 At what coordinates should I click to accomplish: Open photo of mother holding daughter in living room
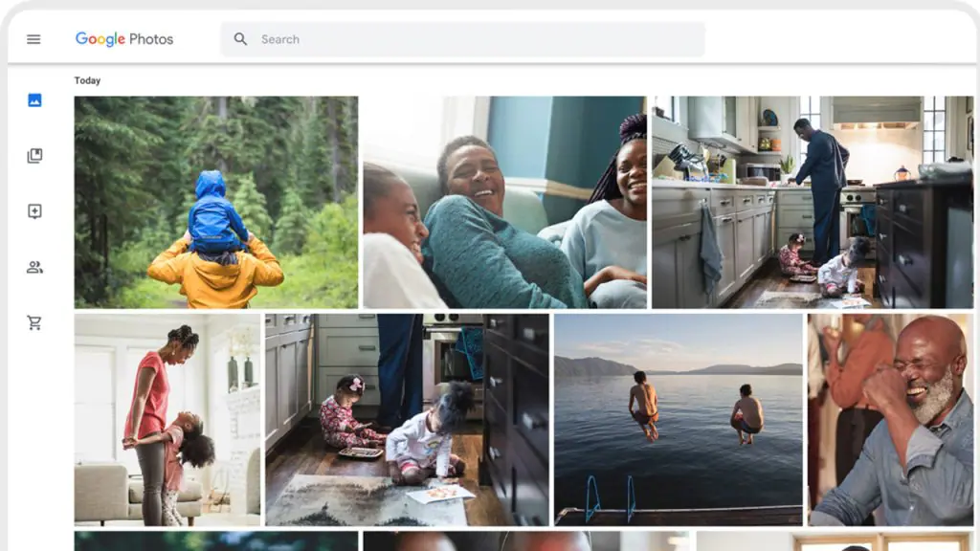pyautogui.click(x=167, y=419)
